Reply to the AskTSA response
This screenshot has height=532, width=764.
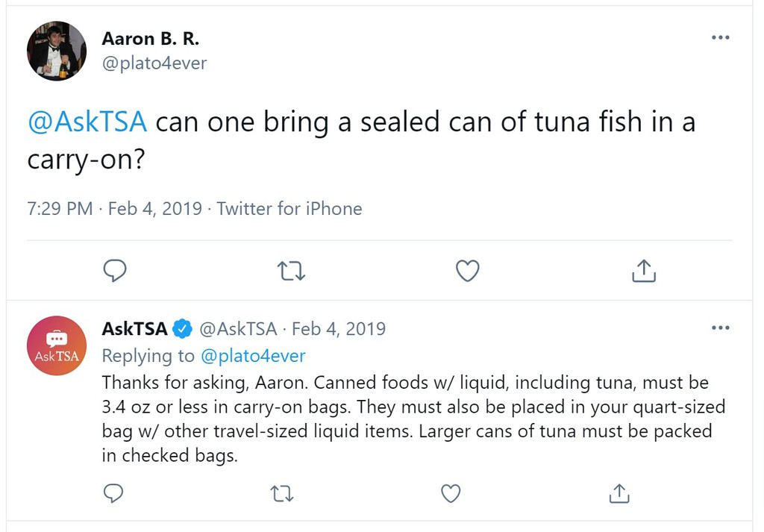click(x=113, y=494)
